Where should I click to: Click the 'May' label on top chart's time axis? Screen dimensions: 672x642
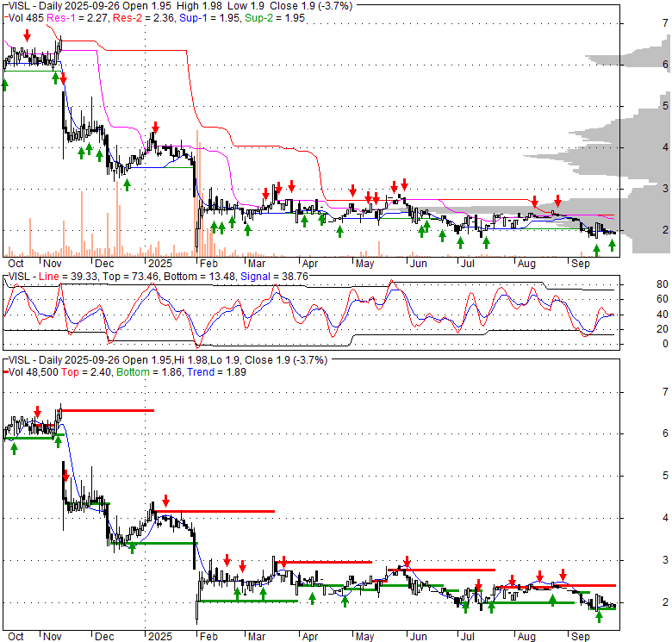pyautogui.click(x=364, y=264)
